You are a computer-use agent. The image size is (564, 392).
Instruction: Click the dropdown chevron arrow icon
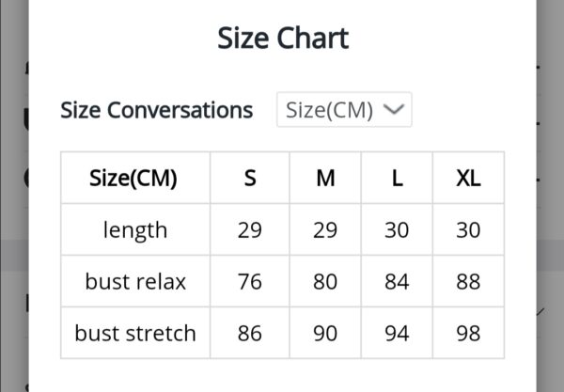394,109
